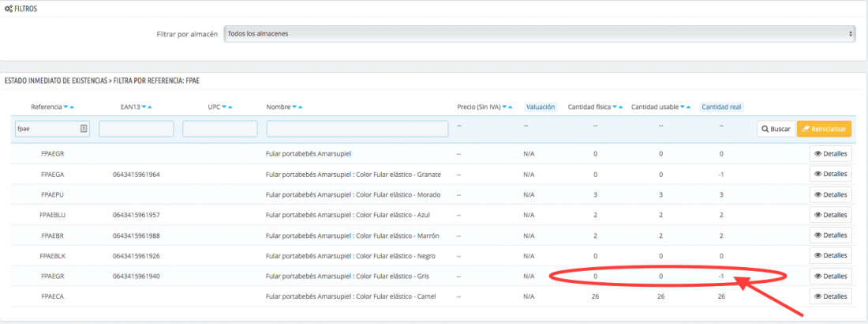868x324 pixels.
Task: Click the up sort arrow beside Cantidad usable
Action: (x=688, y=107)
